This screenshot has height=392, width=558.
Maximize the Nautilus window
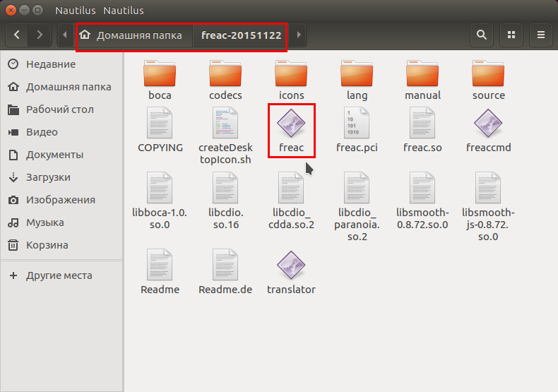(37, 11)
